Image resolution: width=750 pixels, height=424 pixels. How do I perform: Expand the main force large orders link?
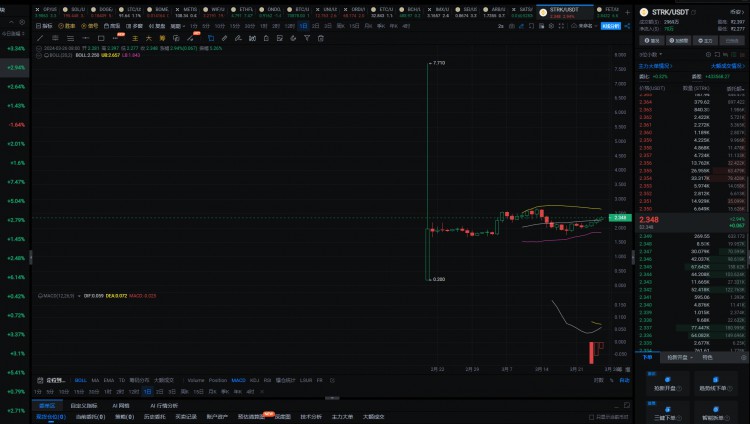(x=655, y=66)
